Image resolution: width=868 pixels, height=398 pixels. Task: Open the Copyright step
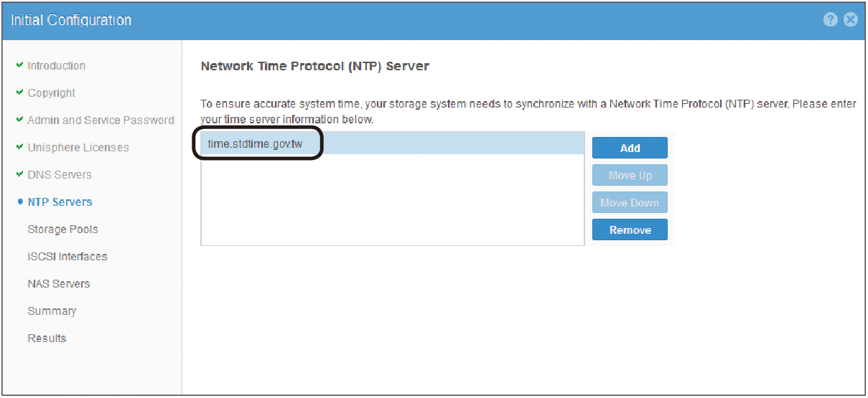coord(52,93)
